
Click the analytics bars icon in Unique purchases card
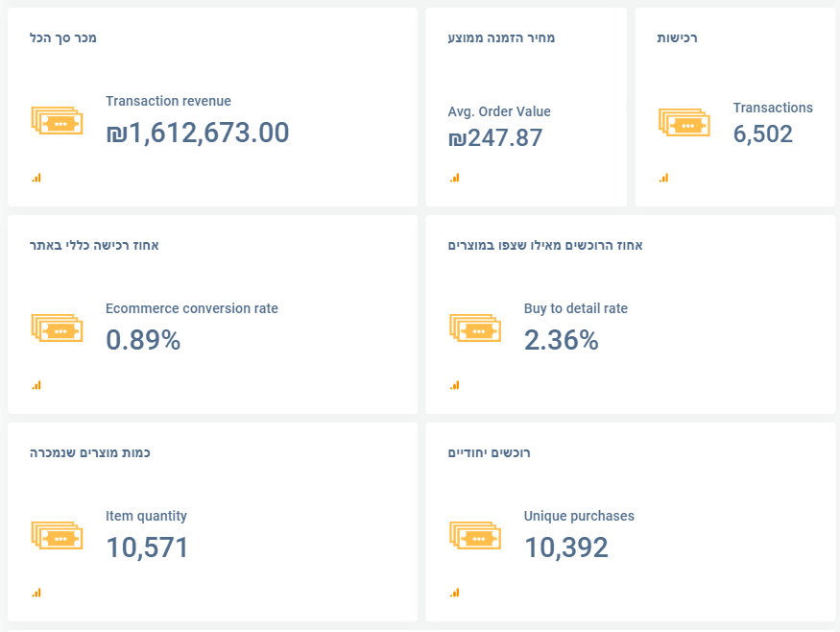pos(455,593)
